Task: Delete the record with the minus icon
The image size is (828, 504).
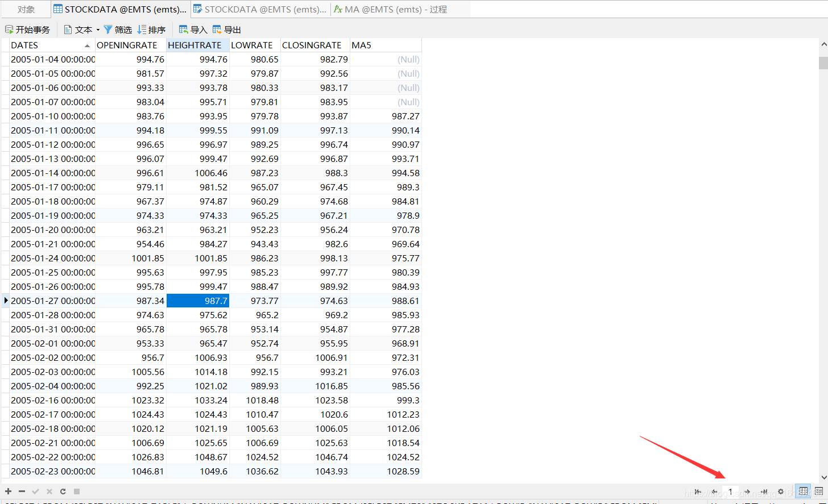Action: [x=22, y=491]
